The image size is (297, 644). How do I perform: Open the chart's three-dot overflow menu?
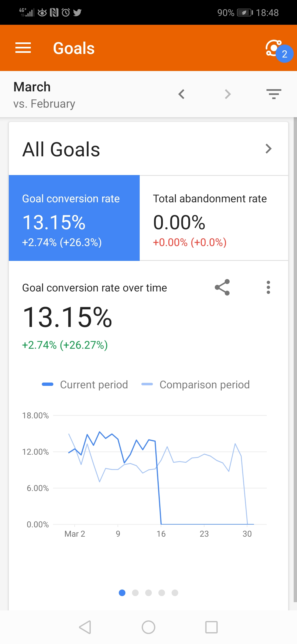(x=268, y=288)
